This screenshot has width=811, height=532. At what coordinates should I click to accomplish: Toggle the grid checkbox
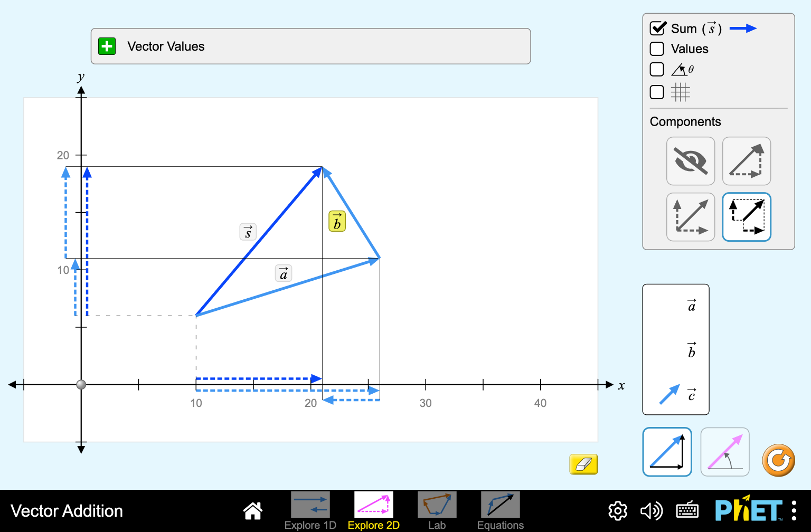click(657, 92)
